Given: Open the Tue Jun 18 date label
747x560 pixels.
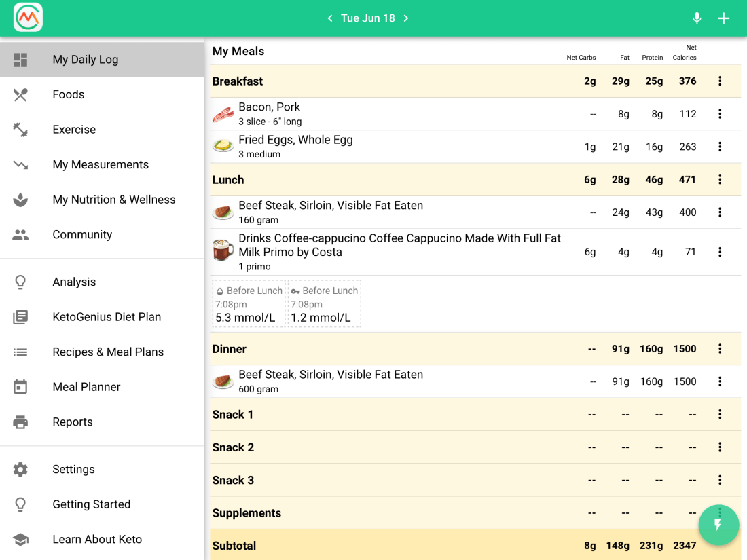Looking at the screenshot, I should (x=368, y=18).
